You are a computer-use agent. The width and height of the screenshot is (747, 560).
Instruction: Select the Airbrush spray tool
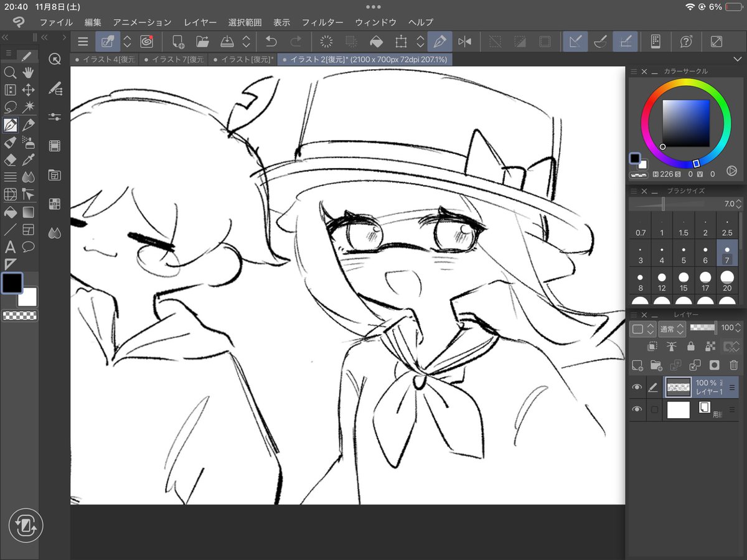pyautogui.click(x=28, y=142)
